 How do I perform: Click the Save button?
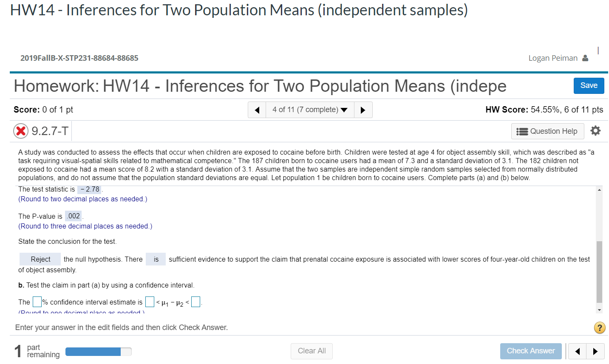(589, 85)
